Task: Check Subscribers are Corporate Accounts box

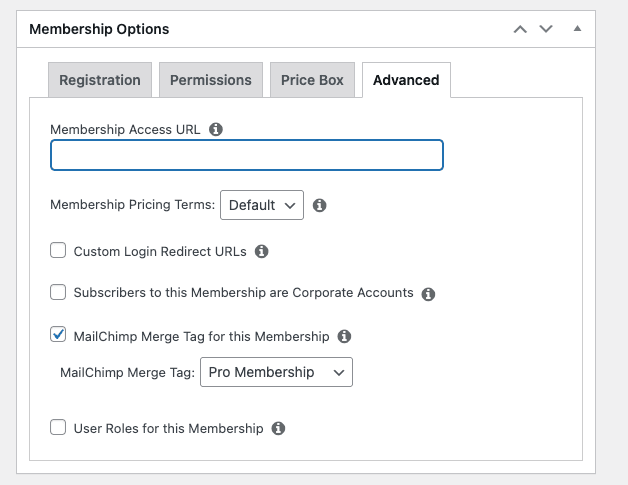Action: pyautogui.click(x=58, y=293)
